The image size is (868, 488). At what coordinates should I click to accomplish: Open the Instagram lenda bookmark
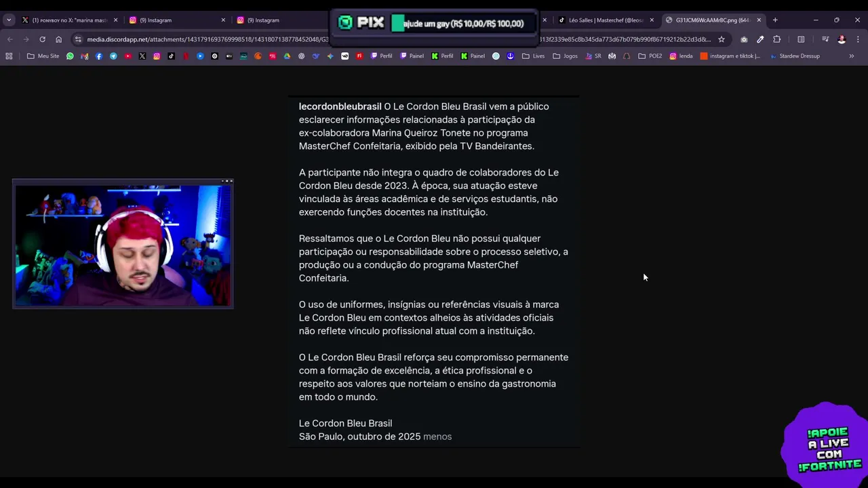pyautogui.click(x=682, y=56)
